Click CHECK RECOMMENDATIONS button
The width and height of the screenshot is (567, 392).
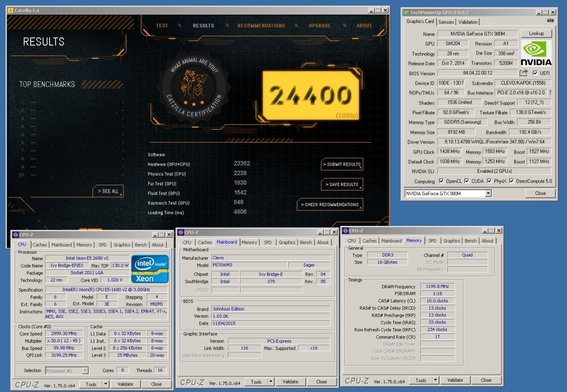pyautogui.click(x=330, y=205)
